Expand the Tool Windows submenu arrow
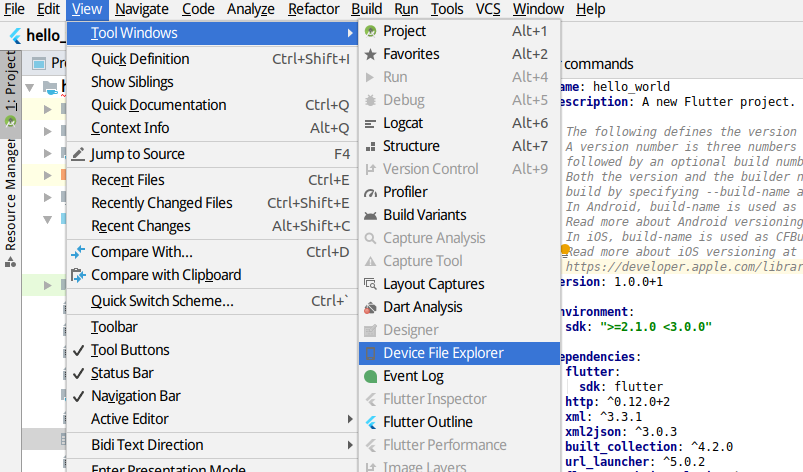Viewport: 803px width, 472px height. click(349, 33)
